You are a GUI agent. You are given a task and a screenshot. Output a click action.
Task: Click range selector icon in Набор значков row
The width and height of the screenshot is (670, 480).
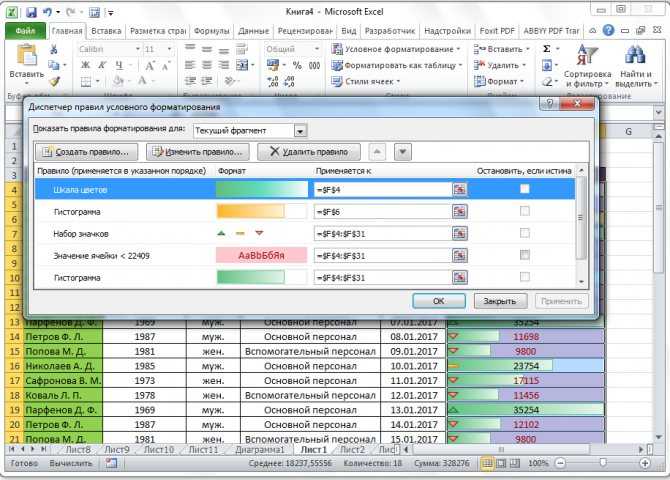460,233
